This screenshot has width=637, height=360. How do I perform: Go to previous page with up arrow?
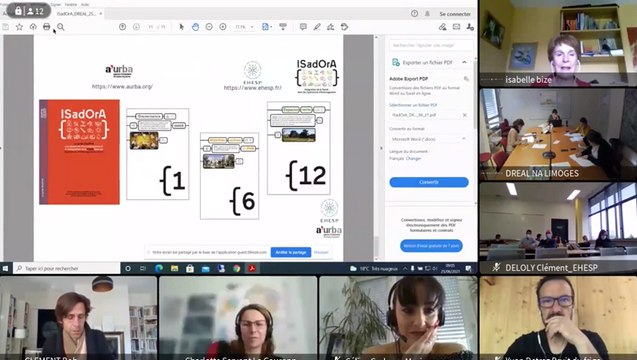[122, 27]
